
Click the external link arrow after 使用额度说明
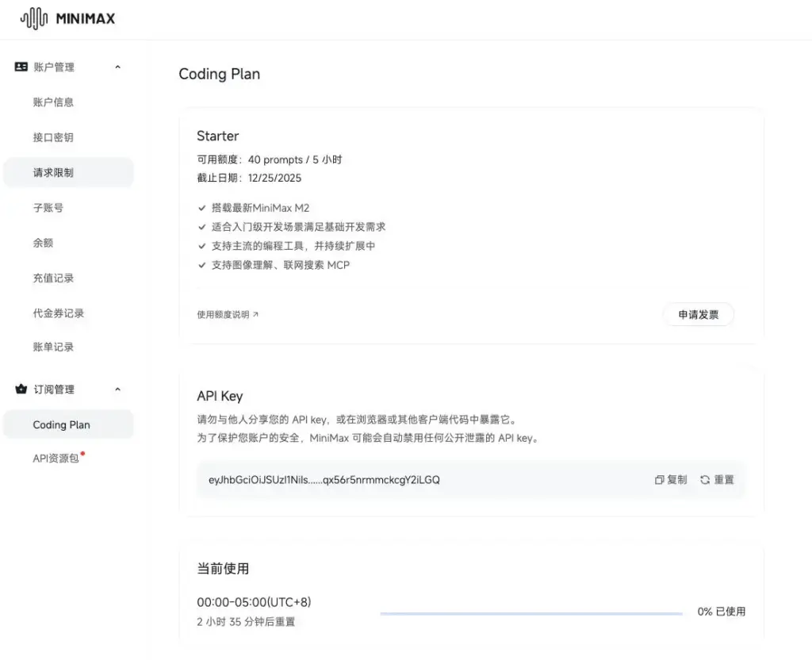pos(255,315)
